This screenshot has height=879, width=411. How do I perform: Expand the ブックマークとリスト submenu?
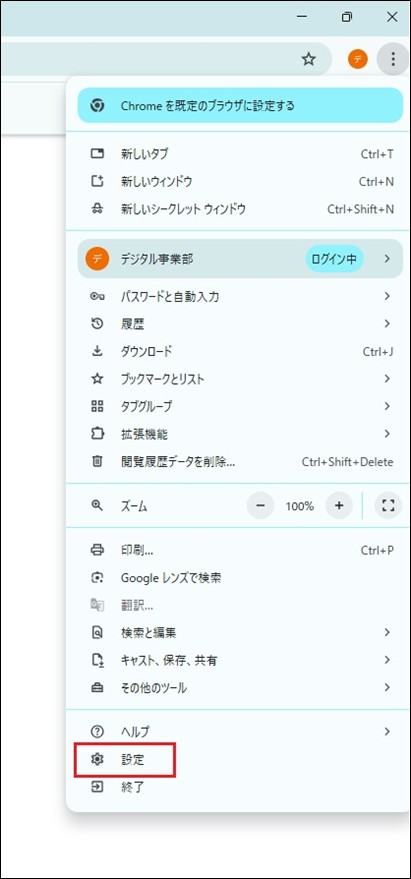[x=240, y=379]
